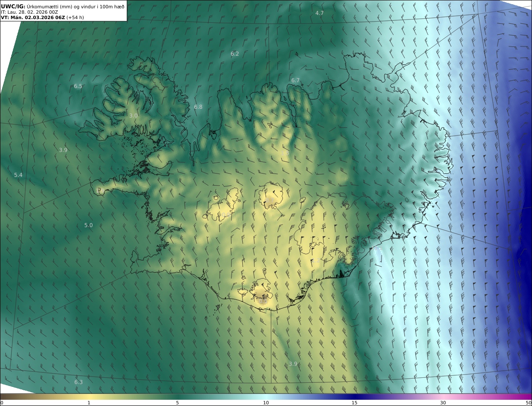The width and height of the screenshot is (532, 406).
Task: Click the 5.0 value label in Faxaflói bay
Action: 89,225
